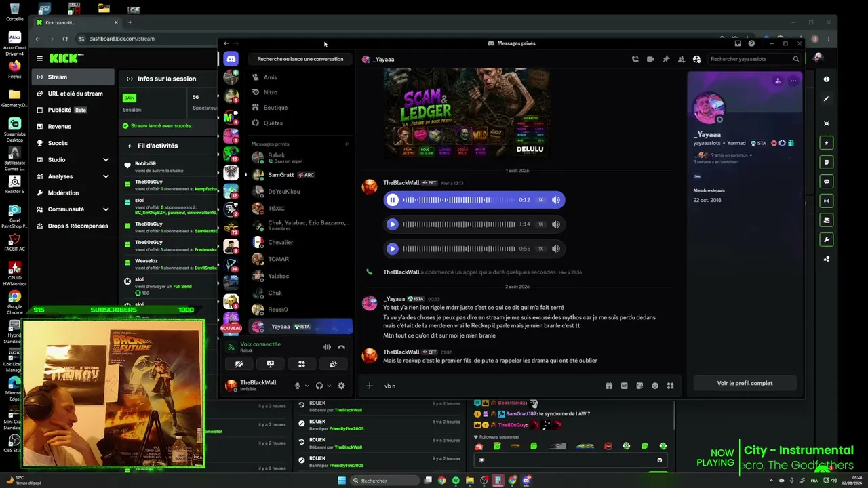Deafen Discord audio with headphone icon

tap(319, 386)
